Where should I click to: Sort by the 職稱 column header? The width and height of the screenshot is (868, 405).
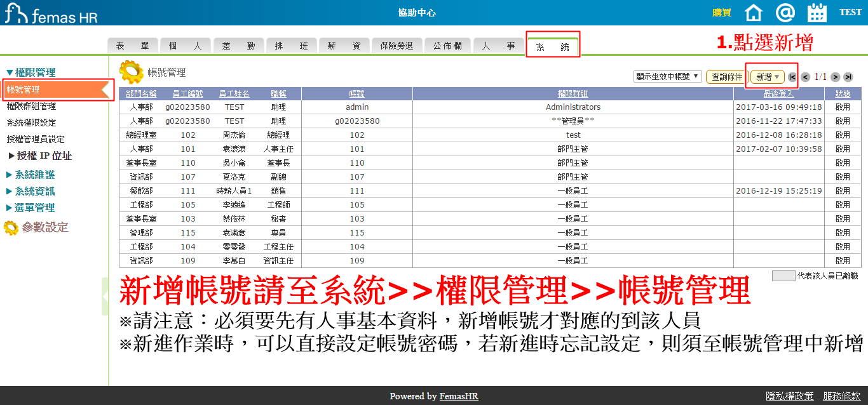pyautogui.click(x=278, y=94)
